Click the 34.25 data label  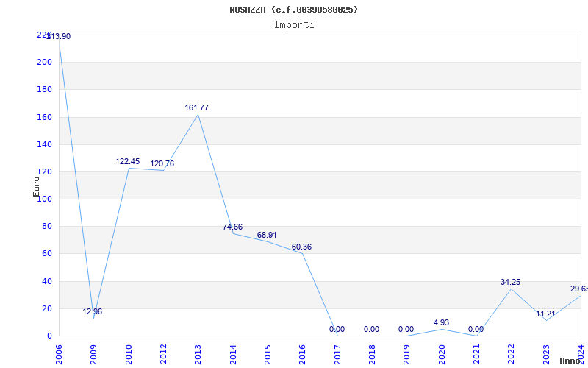point(510,283)
